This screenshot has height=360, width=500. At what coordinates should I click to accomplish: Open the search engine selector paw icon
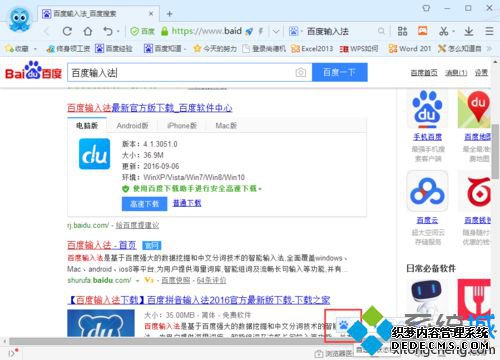pyautogui.click(x=293, y=31)
